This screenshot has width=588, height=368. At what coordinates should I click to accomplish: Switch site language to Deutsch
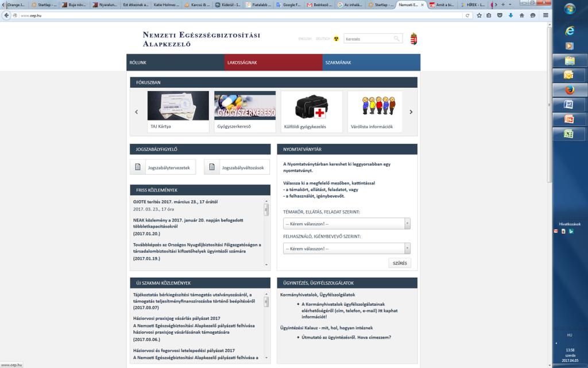(323, 39)
